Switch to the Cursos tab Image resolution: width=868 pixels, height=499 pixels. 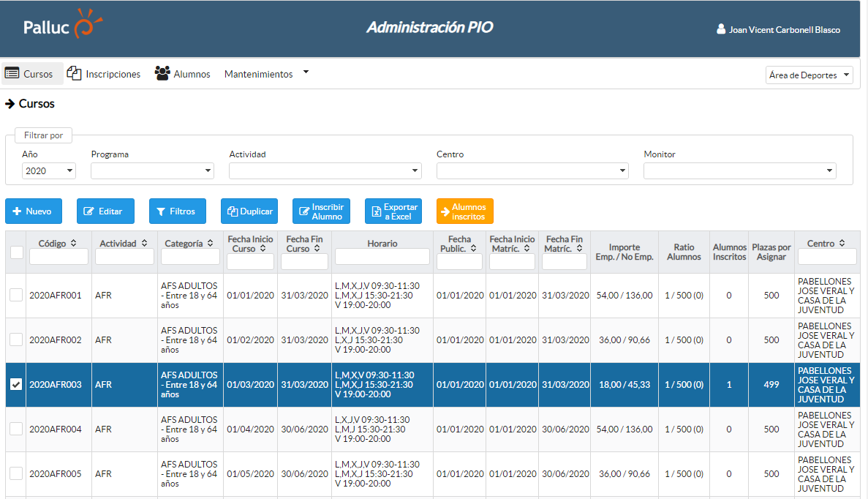point(31,74)
